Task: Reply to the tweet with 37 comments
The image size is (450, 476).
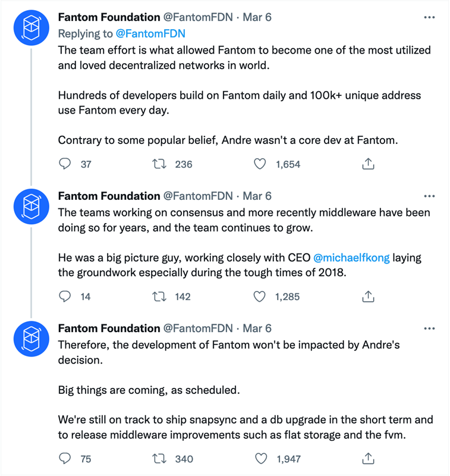Action: [65, 164]
